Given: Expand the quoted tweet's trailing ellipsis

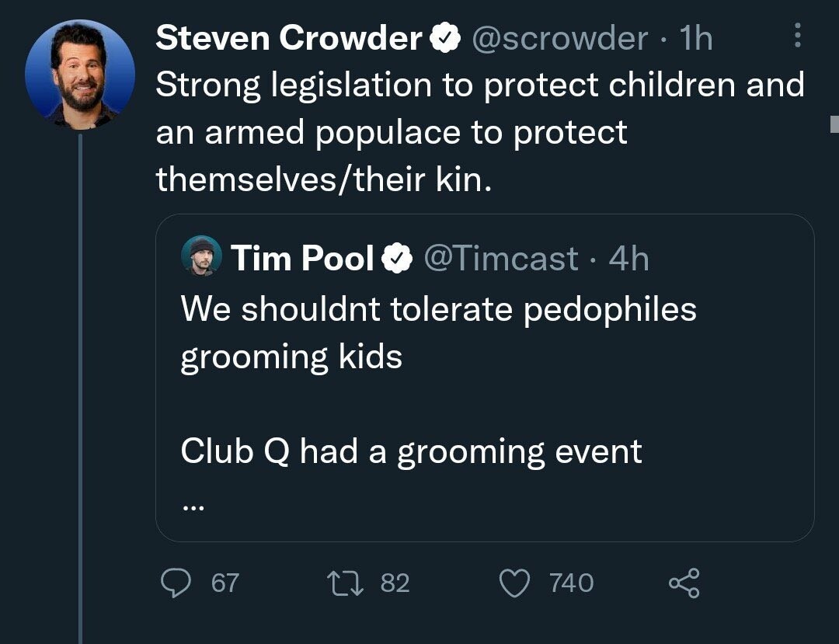Looking at the screenshot, I should (192, 507).
